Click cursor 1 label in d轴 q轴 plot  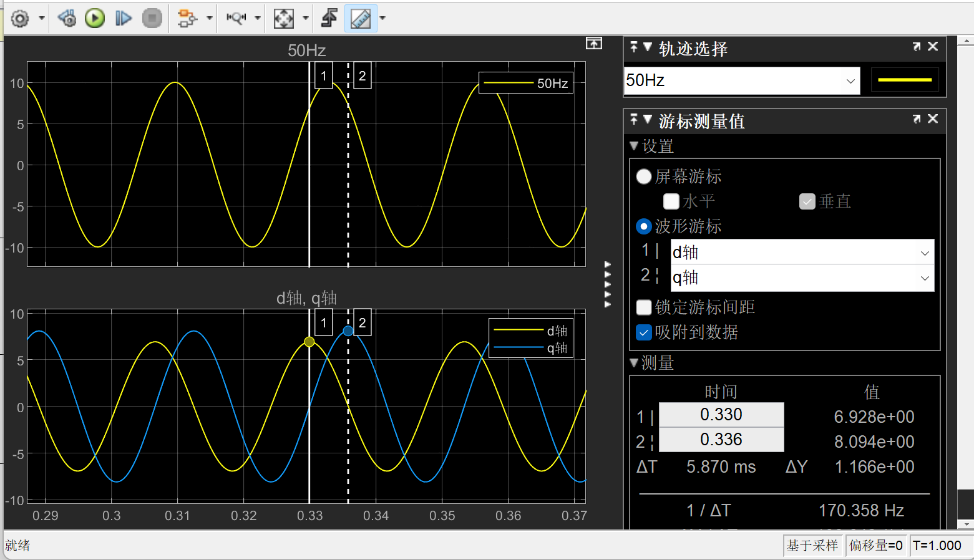coord(323,323)
